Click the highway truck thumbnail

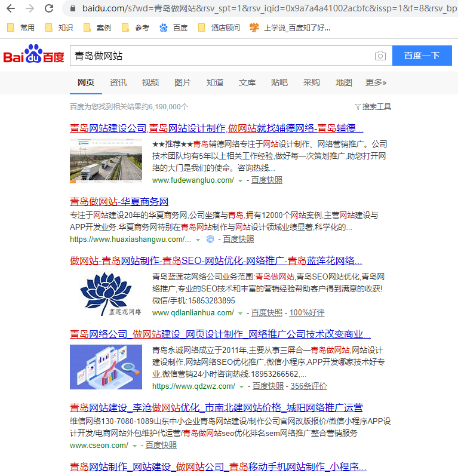tap(106, 161)
